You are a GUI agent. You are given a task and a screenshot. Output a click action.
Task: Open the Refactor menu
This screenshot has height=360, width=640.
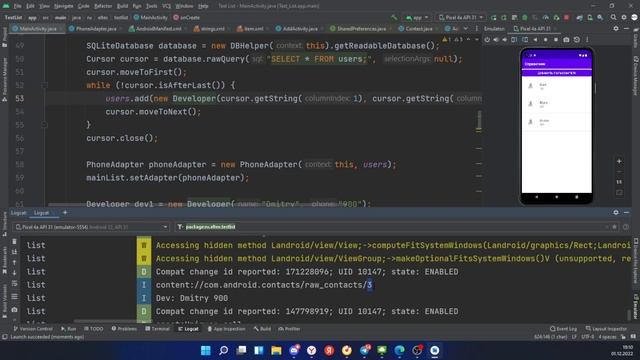[103, 6]
